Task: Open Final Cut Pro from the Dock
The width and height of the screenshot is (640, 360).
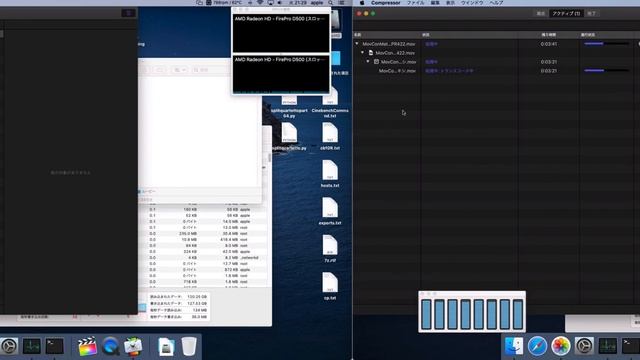Action: tap(87, 347)
